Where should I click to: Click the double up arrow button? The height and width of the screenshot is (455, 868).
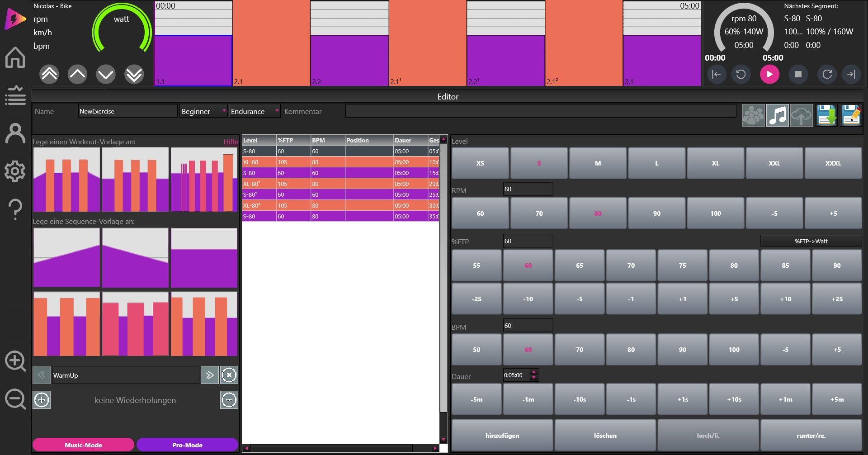point(49,74)
